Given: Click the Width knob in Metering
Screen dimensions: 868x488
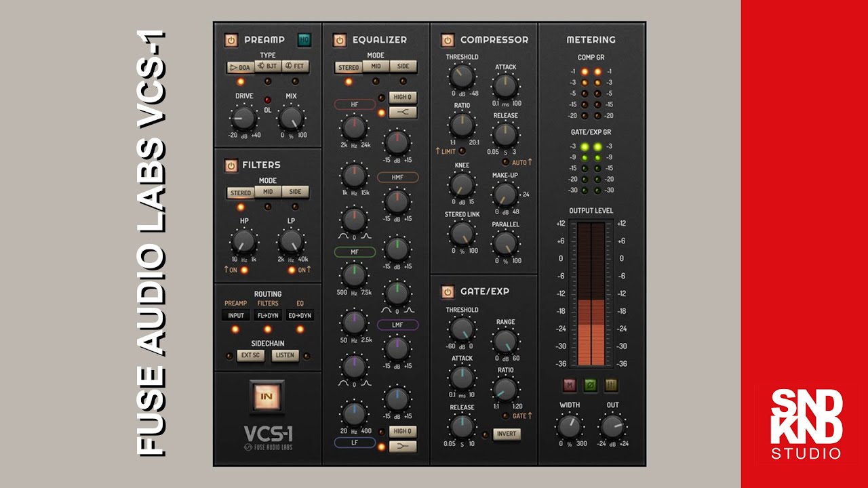Looking at the screenshot, I should pos(569,426).
